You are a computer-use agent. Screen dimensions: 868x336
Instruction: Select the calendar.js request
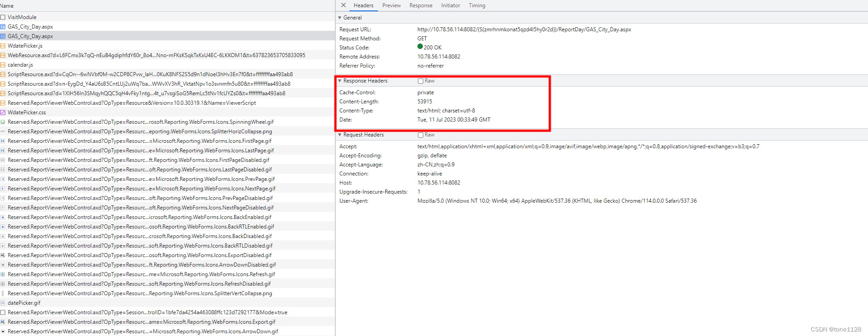[x=167, y=65]
